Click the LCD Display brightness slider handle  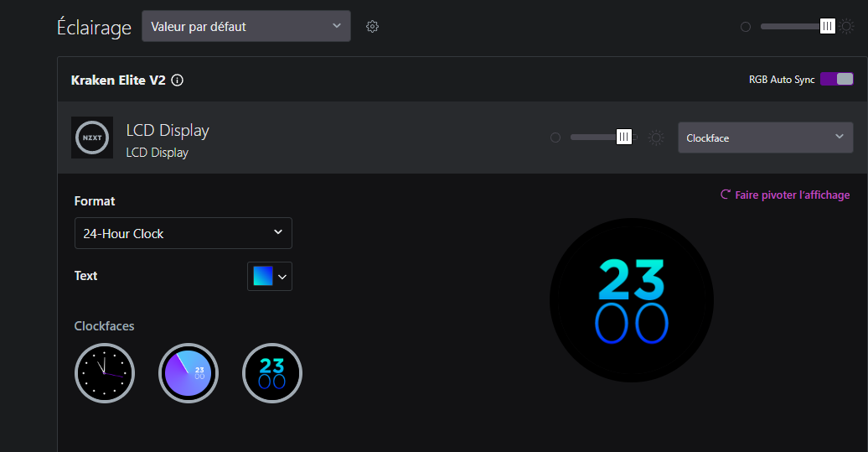624,137
